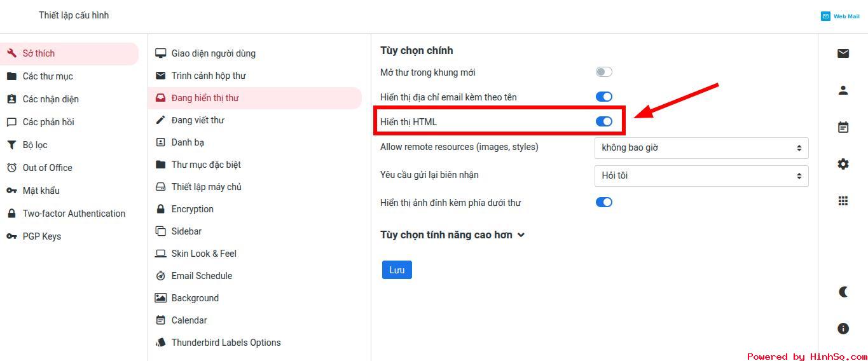Open the calendar icon in right sidebar

tap(843, 127)
